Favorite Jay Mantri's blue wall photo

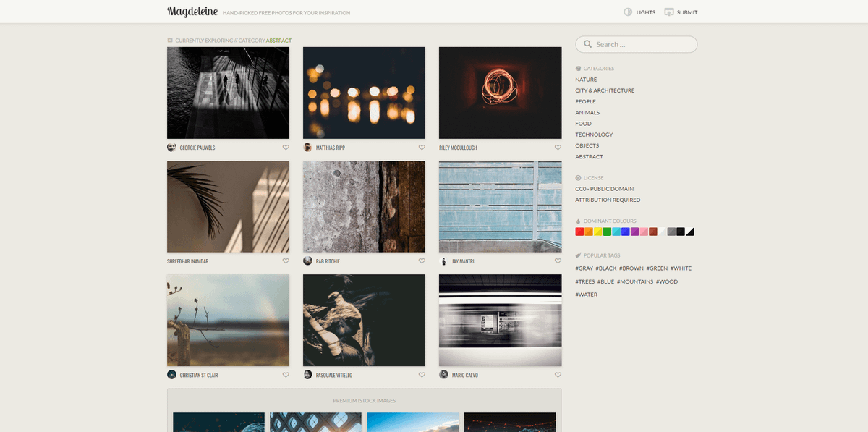(x=558, y=261)
